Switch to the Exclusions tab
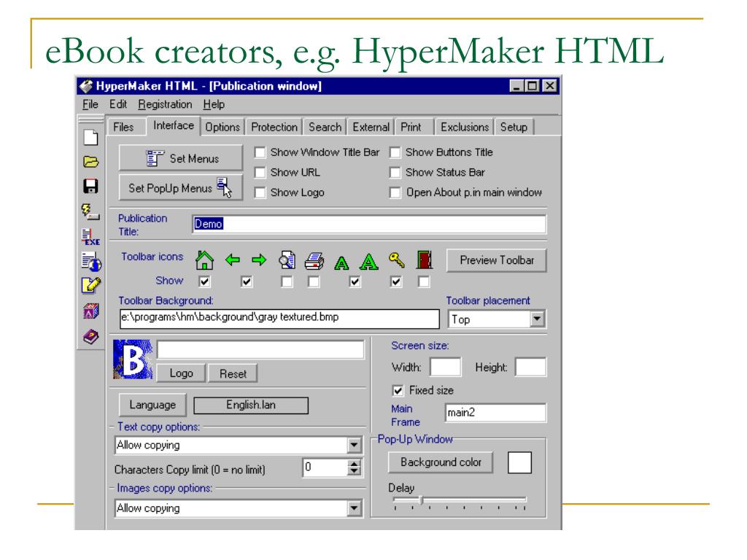This screenshot has width=747, height=560. tap(465, 127)
